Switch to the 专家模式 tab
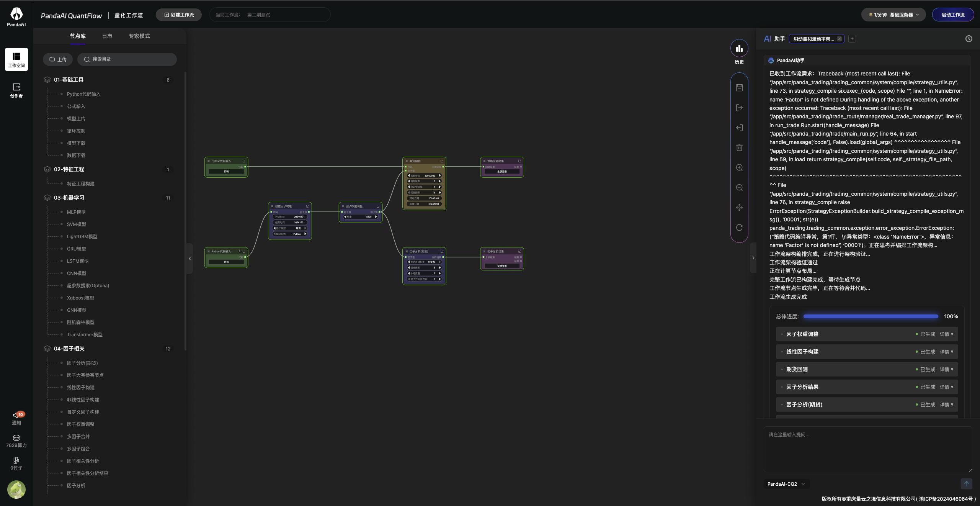 click(x=139, y=36)
